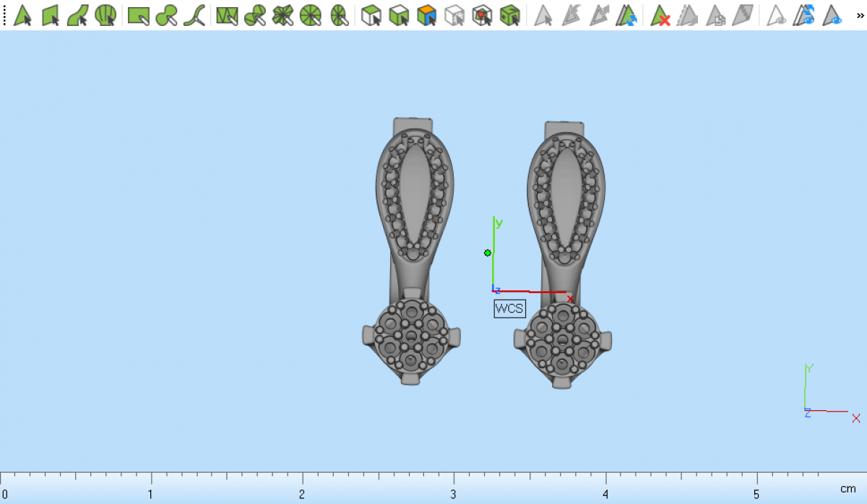
Task: Click the grey dashed-triangle separate icon
Action: coord(688,15)
